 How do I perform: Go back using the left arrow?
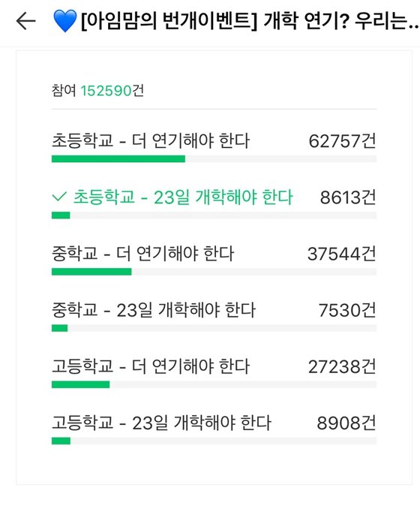click(25, 21)
